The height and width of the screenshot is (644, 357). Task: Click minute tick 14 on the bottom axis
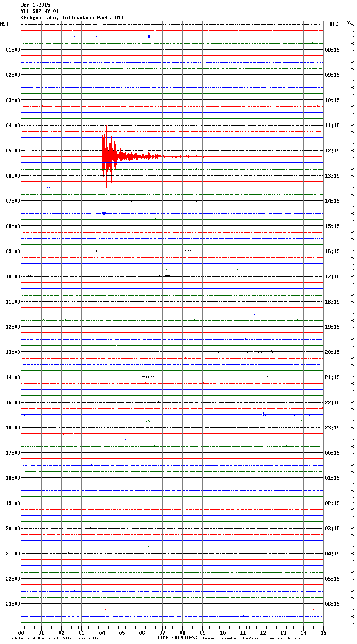pyautogui.click(x=303, y=633)
